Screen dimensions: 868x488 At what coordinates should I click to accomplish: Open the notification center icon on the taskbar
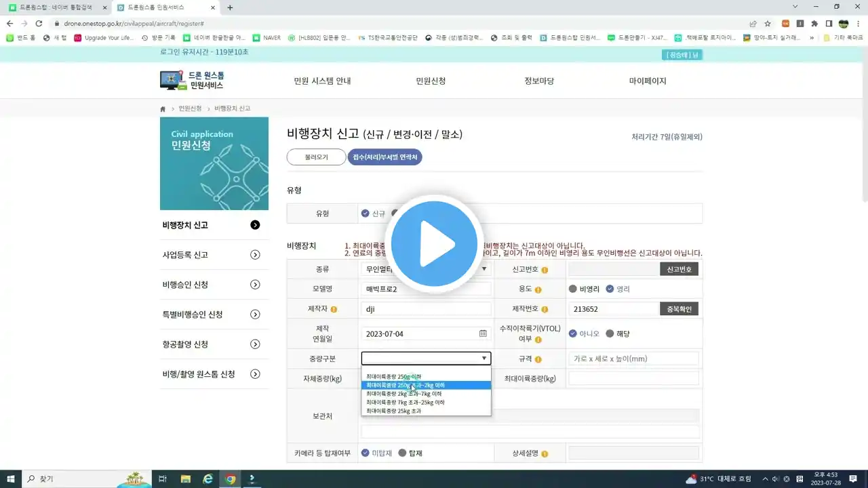tap(852, 479)
